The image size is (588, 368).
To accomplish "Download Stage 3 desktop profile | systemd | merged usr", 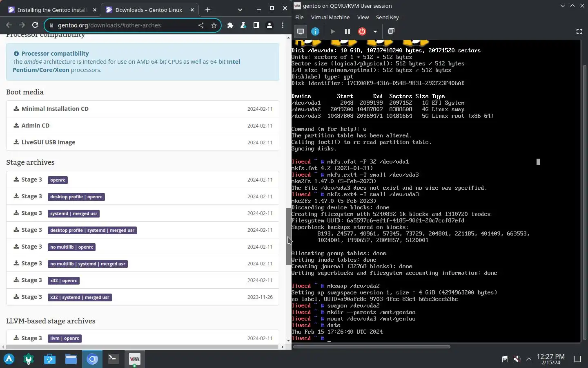I will point(143,230).
